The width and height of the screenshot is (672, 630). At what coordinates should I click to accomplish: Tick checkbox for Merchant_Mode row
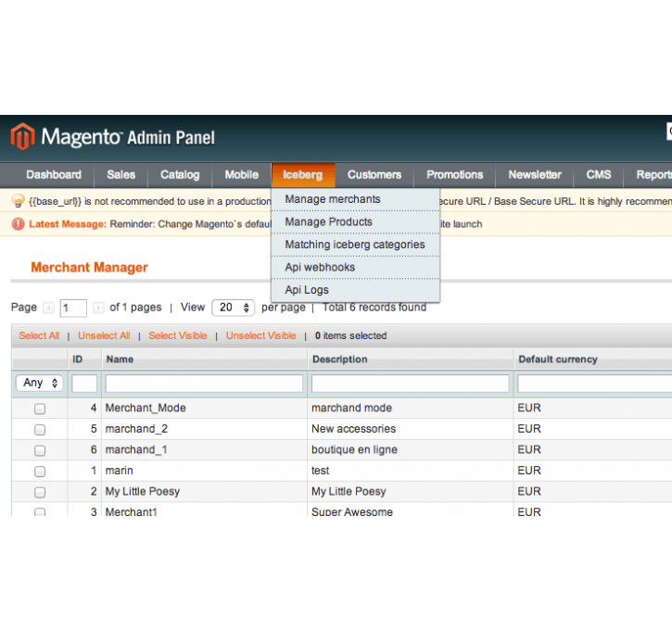pyautogui.click(x=40, y=409)
